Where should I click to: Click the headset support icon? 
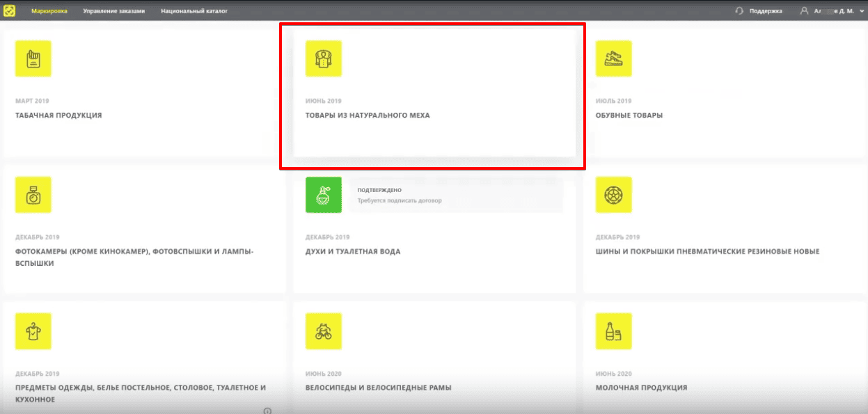pyautogui.click(x=739, y=11)
